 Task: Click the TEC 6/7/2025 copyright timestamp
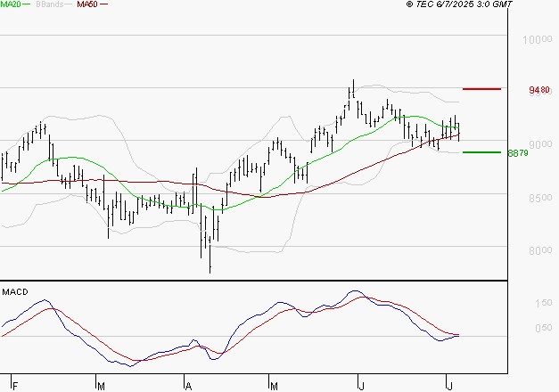(459, 4)
